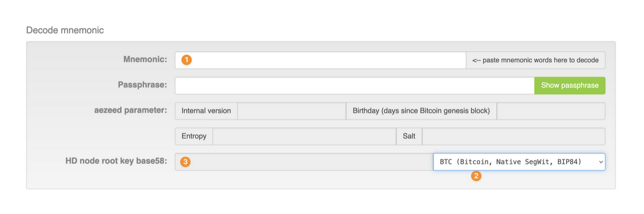
Task: Select the Salt value field
Action: [x=513, y=136]
